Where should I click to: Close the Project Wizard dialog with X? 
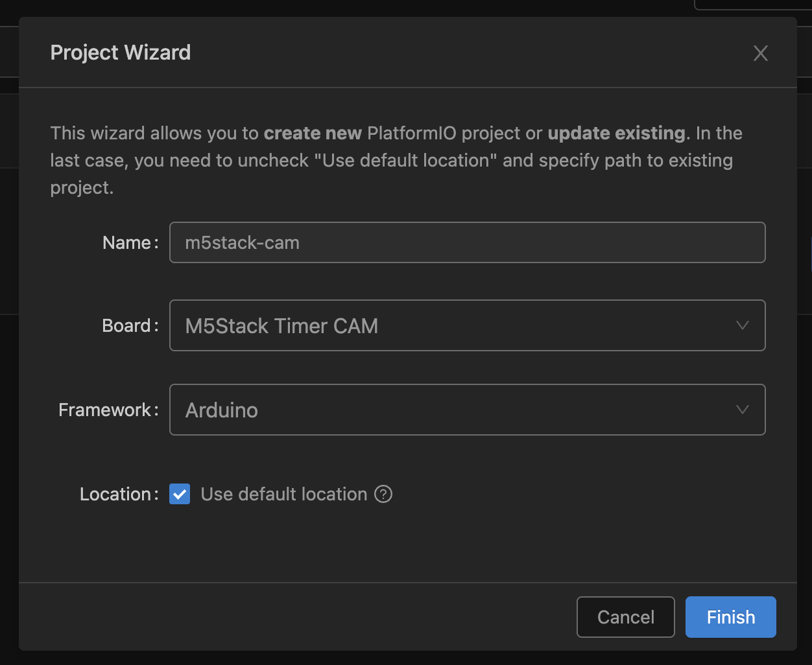[x=760, y=53]
